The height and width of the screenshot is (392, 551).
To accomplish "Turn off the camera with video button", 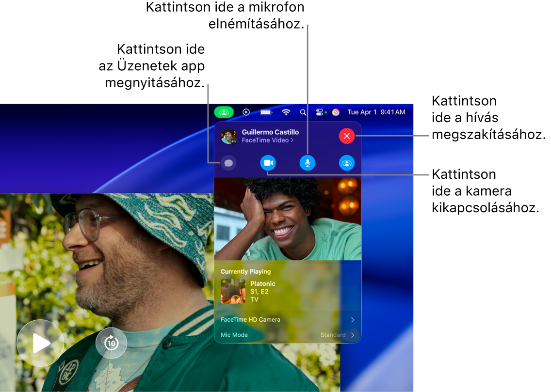I will [x=268, y=163].
